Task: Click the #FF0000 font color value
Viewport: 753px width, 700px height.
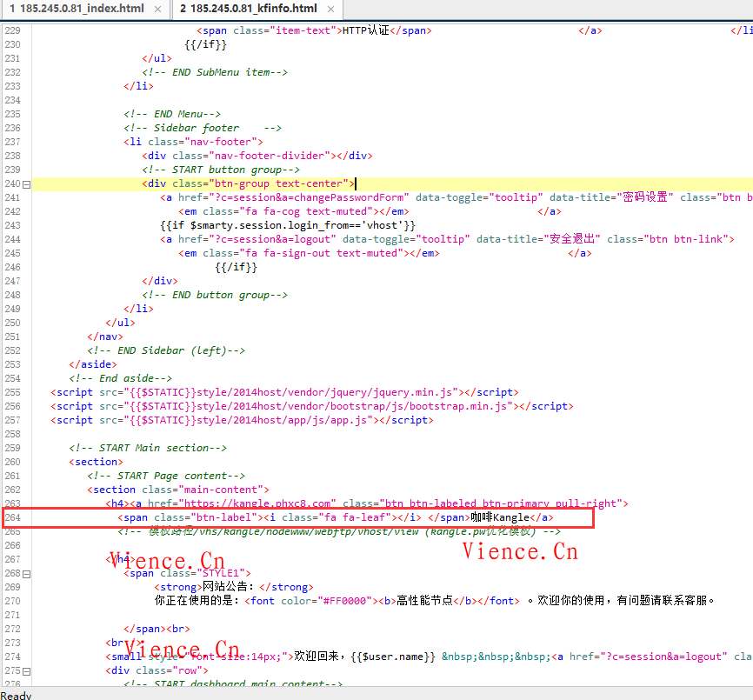Action: pyautogui.click(x=344, y=602)
